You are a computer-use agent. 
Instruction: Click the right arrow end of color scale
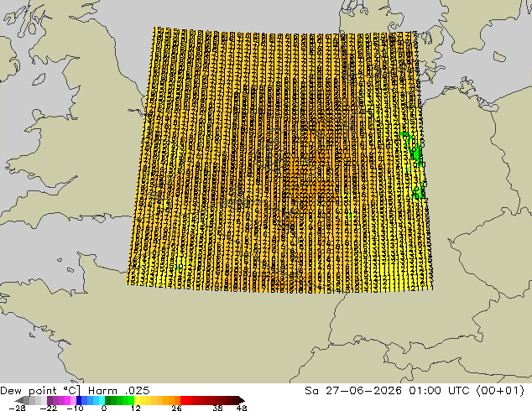pos(241,400)
